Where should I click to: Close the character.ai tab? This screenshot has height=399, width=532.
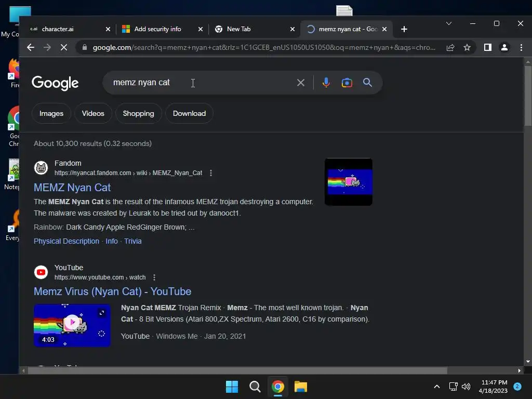(x=108, y=29)
